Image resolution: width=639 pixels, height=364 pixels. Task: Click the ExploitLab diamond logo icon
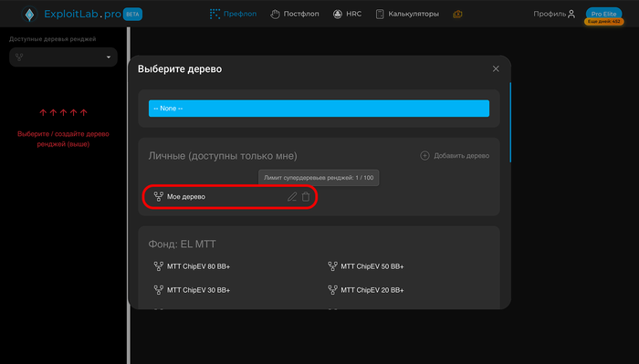tap(29, 15)
